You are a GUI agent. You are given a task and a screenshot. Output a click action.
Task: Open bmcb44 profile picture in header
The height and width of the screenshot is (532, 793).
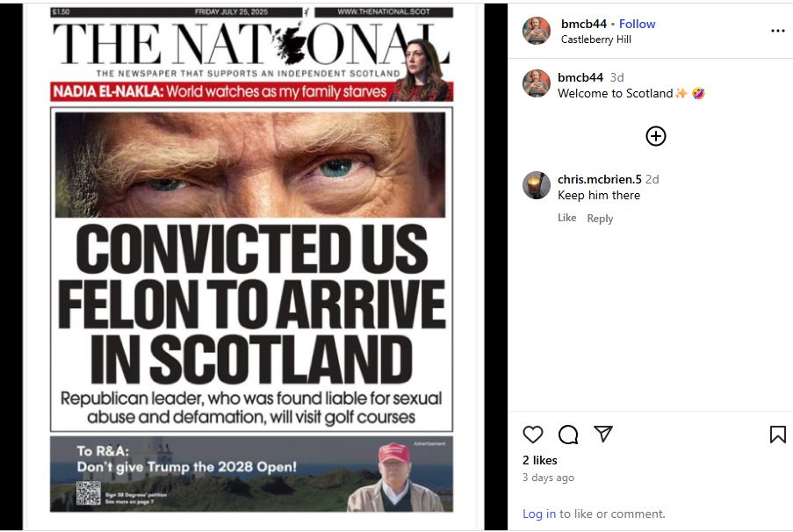536,31
